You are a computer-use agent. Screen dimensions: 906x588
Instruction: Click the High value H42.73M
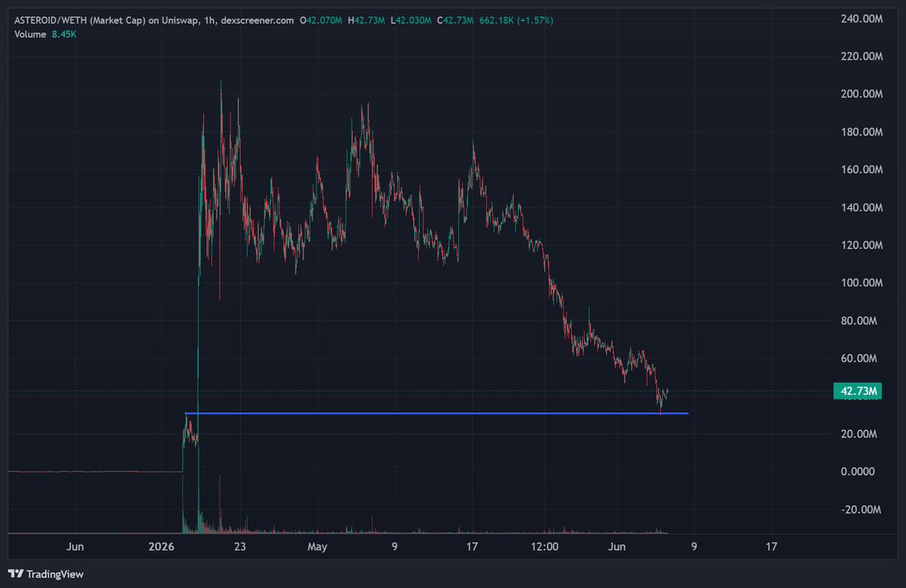(368, 20)
